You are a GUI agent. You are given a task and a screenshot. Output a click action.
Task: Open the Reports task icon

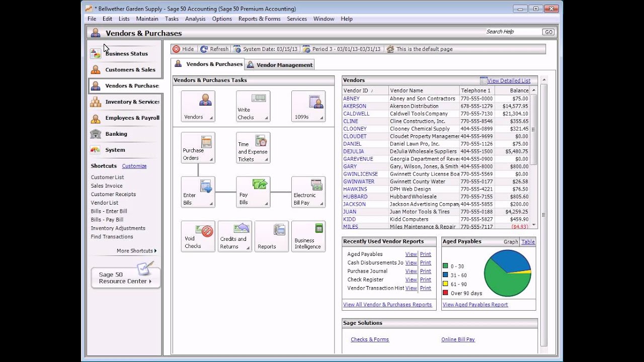(272, 236)
